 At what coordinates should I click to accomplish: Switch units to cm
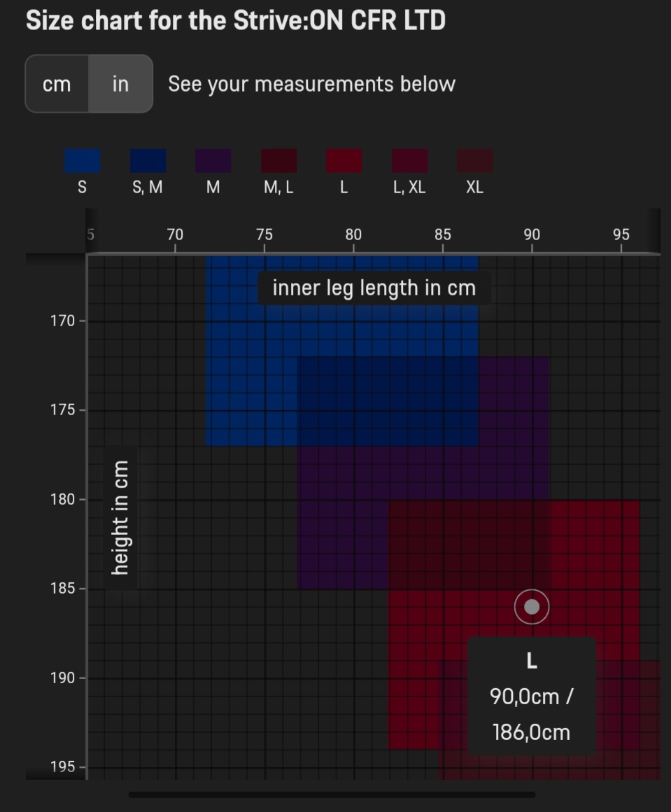(x=57, y=84)
